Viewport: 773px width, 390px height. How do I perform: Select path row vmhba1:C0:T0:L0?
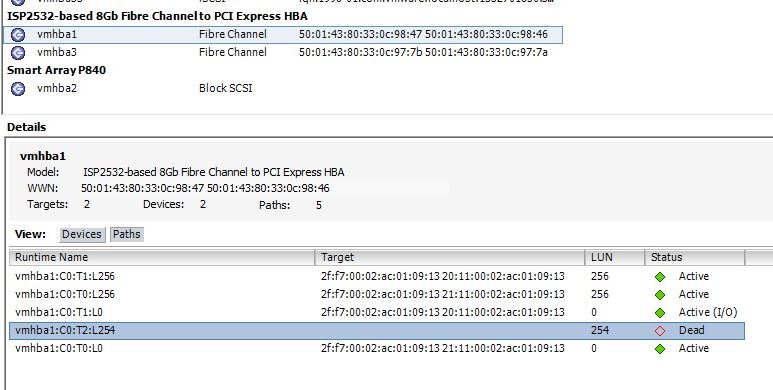click(x=377, y=349)
